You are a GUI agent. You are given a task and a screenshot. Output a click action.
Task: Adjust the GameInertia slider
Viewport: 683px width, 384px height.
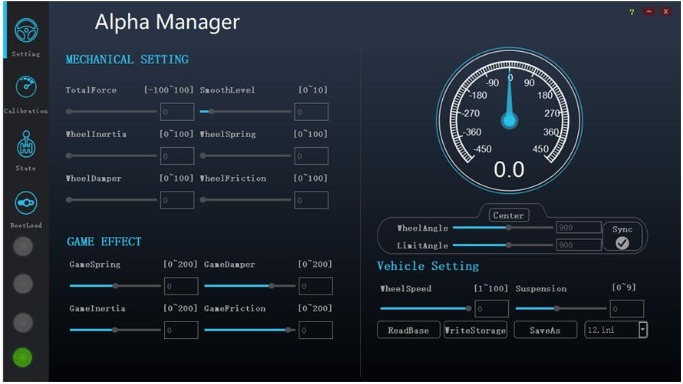[115, 330]
